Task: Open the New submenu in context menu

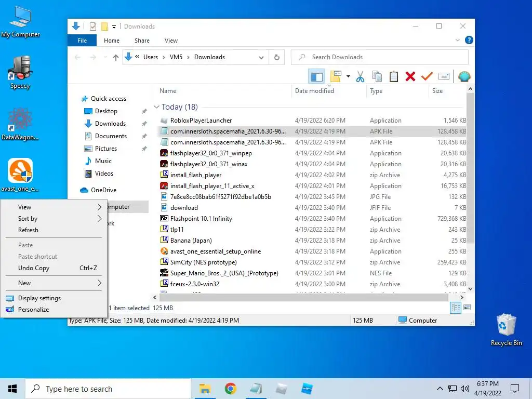Action: tap(54, 283)
